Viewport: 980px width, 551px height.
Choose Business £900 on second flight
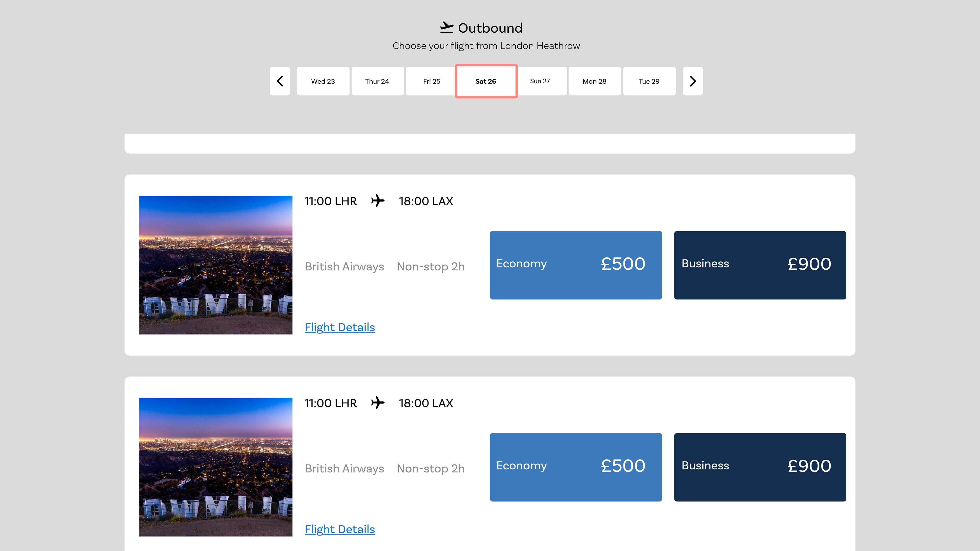tap(760, 467)
